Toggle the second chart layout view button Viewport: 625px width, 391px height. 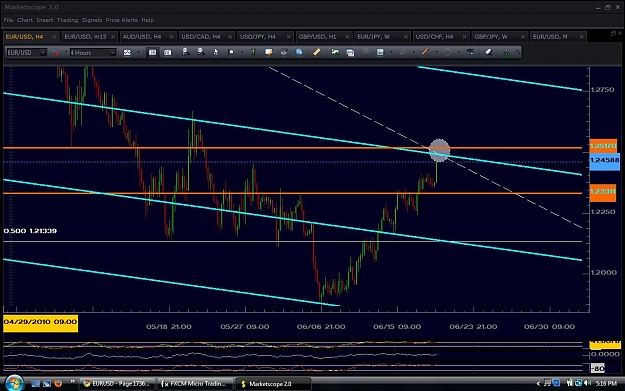tap(167, 52)
